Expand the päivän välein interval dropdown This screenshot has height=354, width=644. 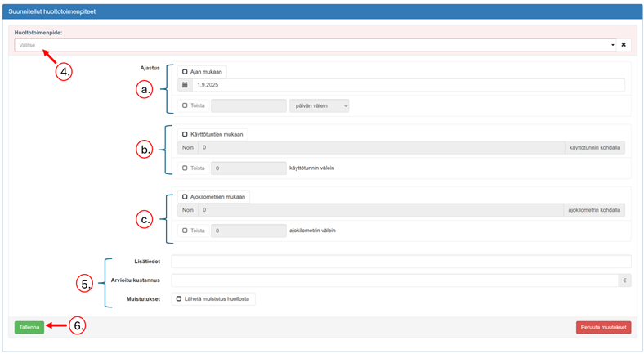coord(319,105)
